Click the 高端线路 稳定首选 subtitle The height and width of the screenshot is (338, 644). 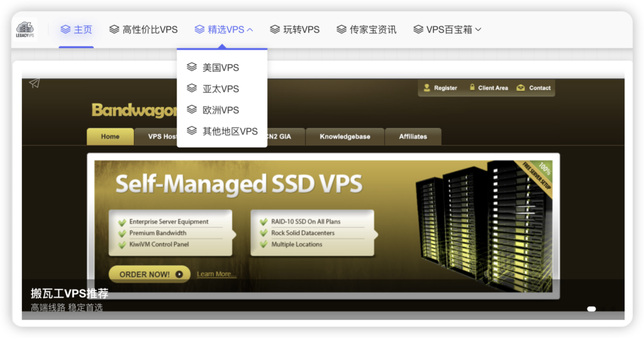(x=67, y=307)
